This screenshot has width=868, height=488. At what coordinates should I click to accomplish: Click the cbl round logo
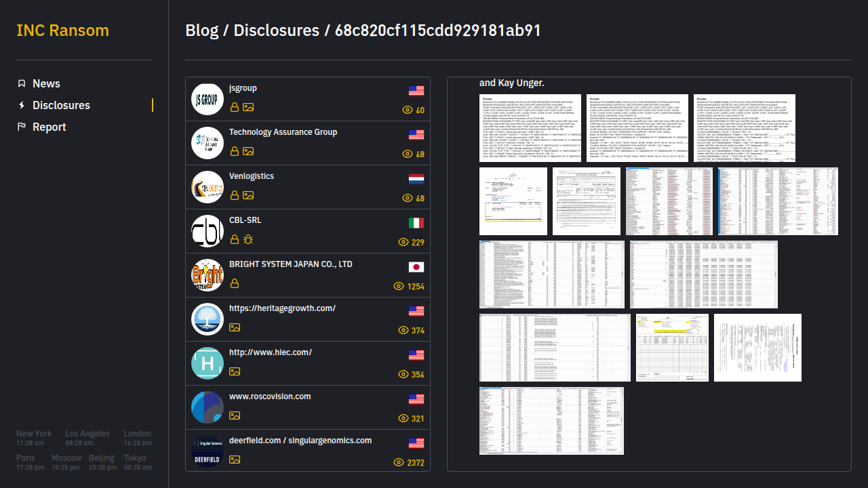tap(208, 232)
